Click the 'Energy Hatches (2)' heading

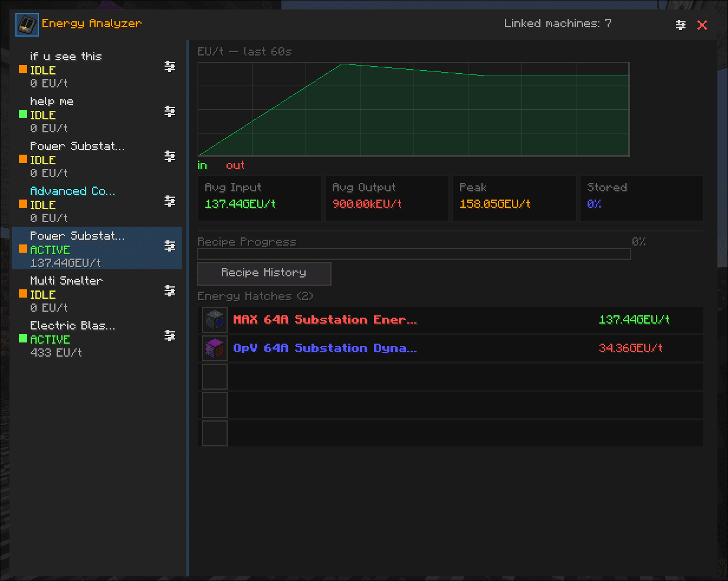point(255,296)
